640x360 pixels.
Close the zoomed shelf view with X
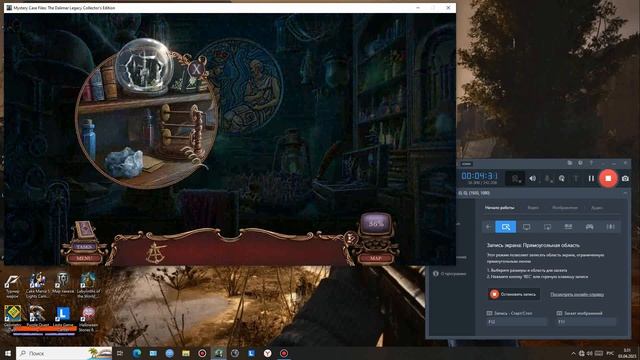coord(196,69)
